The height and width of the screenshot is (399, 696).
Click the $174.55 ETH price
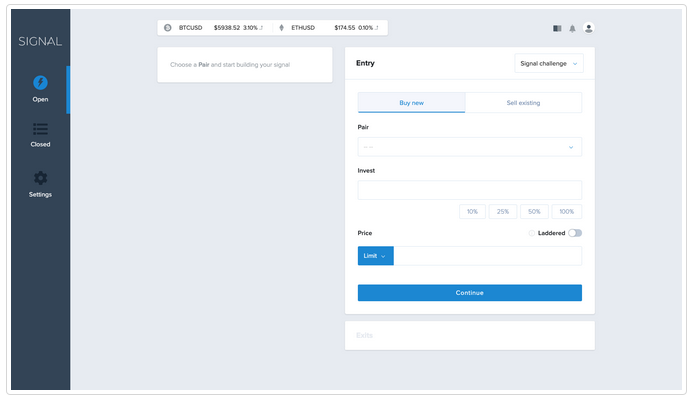point(345,28)
